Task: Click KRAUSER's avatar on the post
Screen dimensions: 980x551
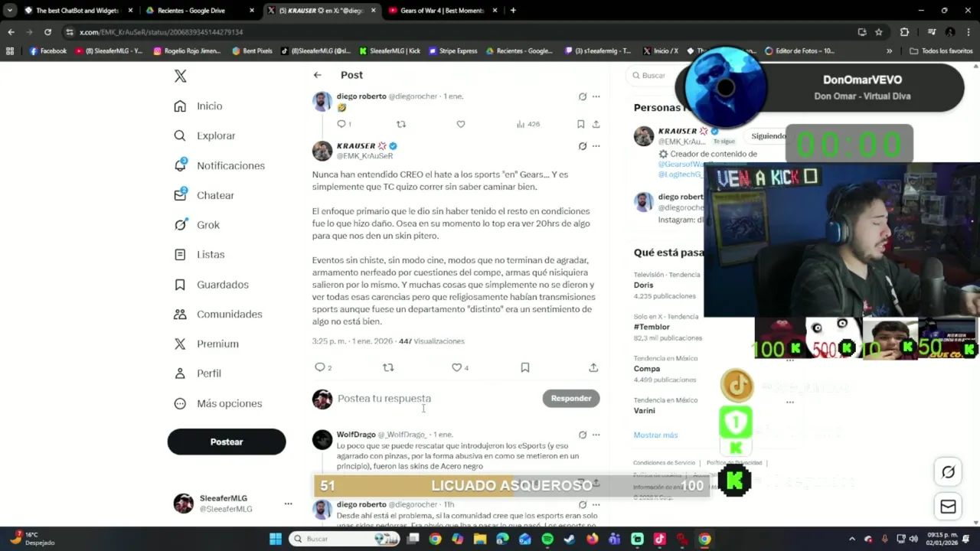Action: (322, 151)
